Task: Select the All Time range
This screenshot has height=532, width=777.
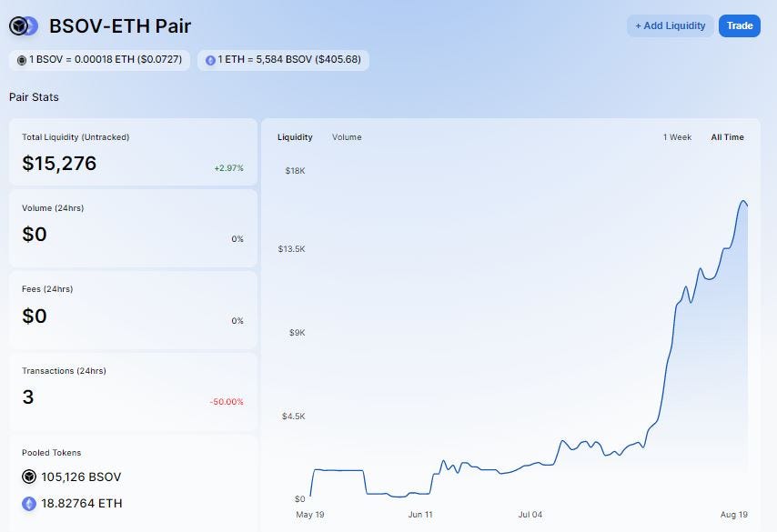Action: coord(727,137)
